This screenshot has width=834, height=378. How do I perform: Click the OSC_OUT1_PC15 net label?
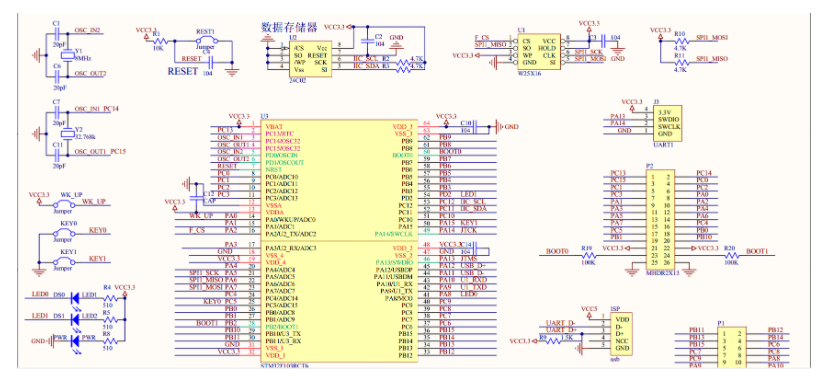coord(101,152)
